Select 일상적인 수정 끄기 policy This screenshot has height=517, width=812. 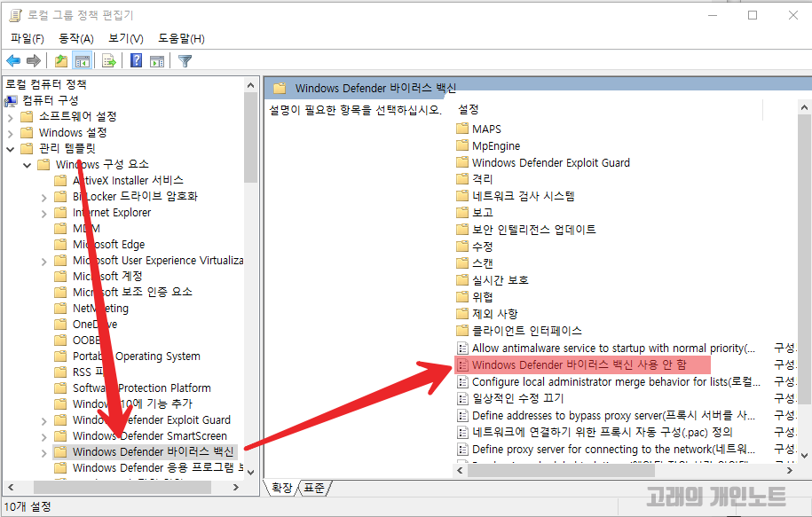(517, 398)
